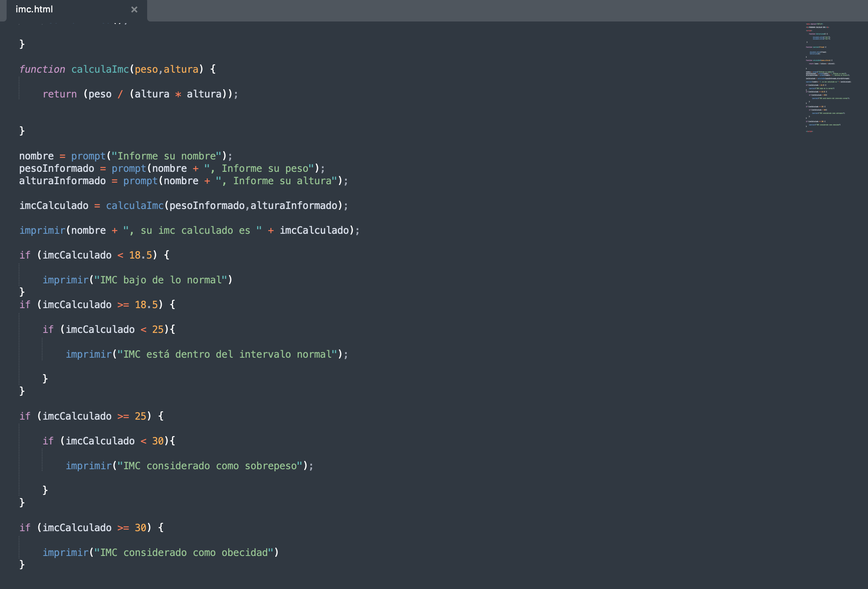Click the variable pesoInformado in its assignment

coord(57,168)
